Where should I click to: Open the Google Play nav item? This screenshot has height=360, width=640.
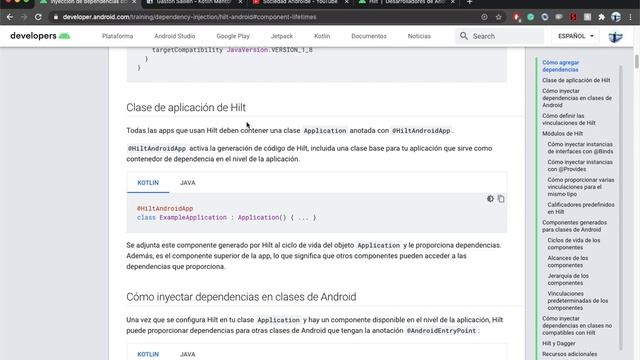click(x=233, y=36)
